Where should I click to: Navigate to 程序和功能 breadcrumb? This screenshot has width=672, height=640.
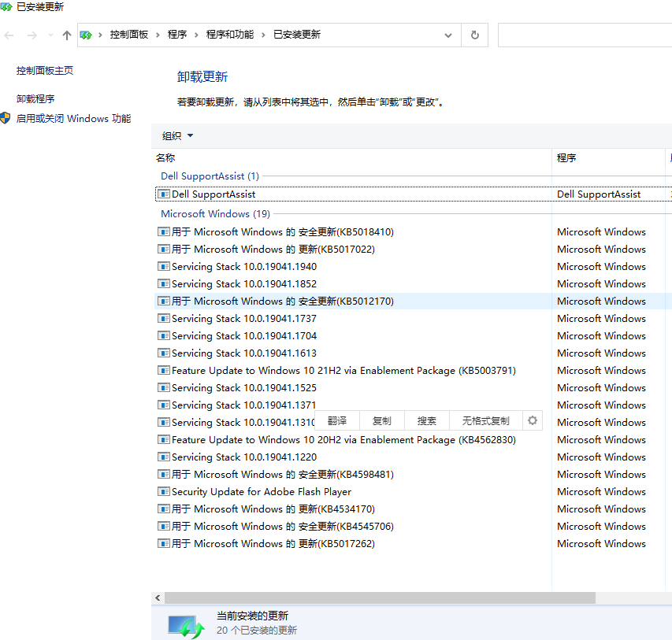(230, 35)
